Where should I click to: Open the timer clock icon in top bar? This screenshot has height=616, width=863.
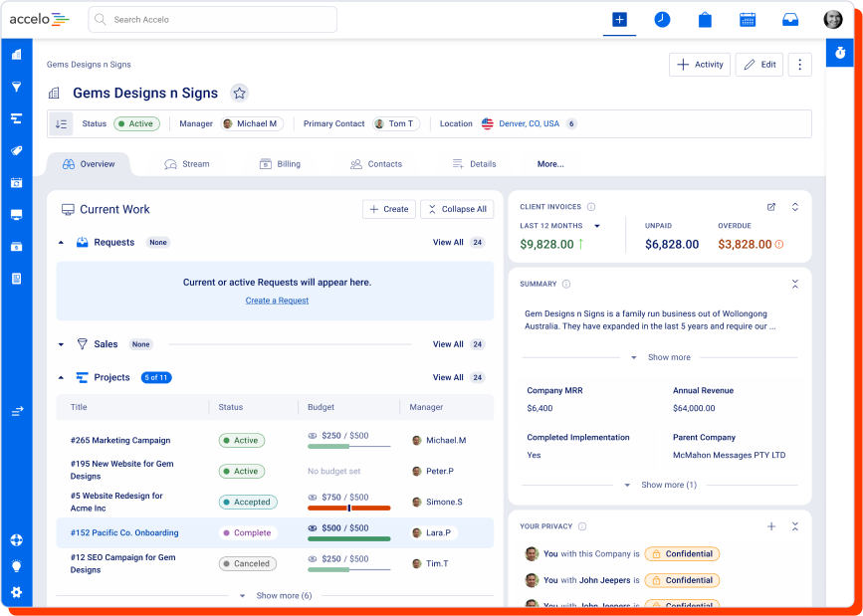pos(662,20)
